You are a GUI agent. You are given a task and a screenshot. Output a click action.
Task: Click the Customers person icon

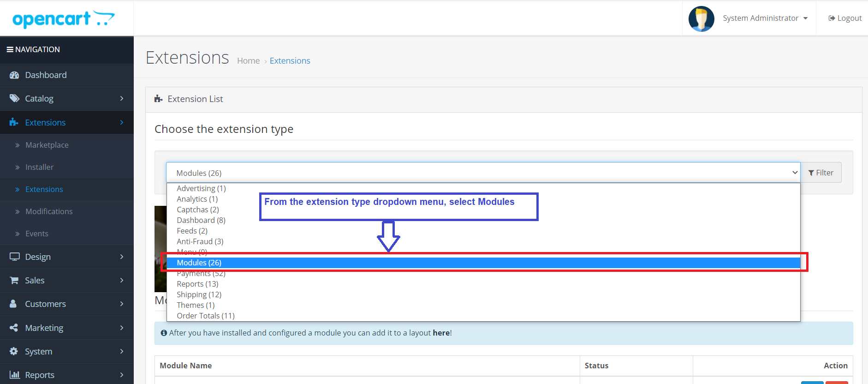click(x=13, y=304)
